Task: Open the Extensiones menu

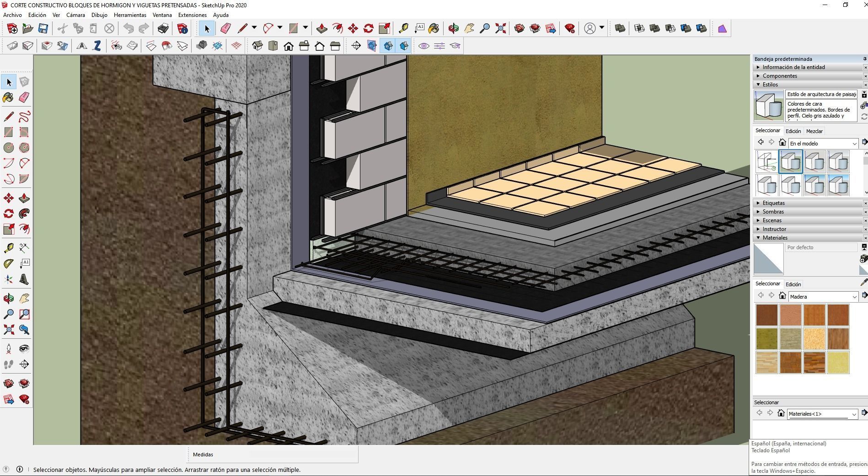Action: pos(192,15)
